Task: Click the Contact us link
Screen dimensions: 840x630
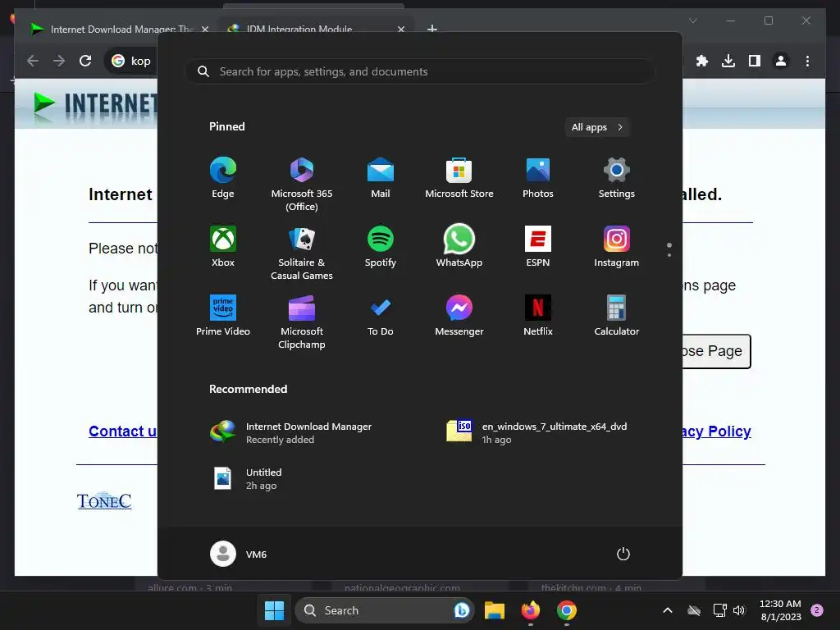Action: point(123,431)
